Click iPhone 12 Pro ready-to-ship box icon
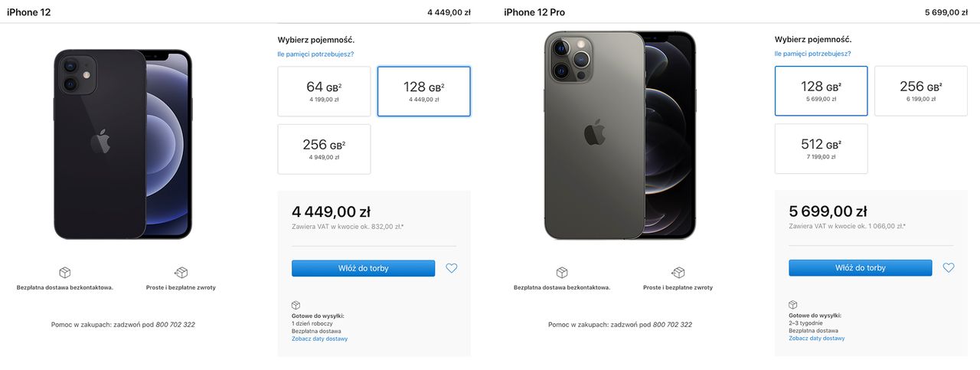Screen dimensions: 980x370 coord(793,305)
